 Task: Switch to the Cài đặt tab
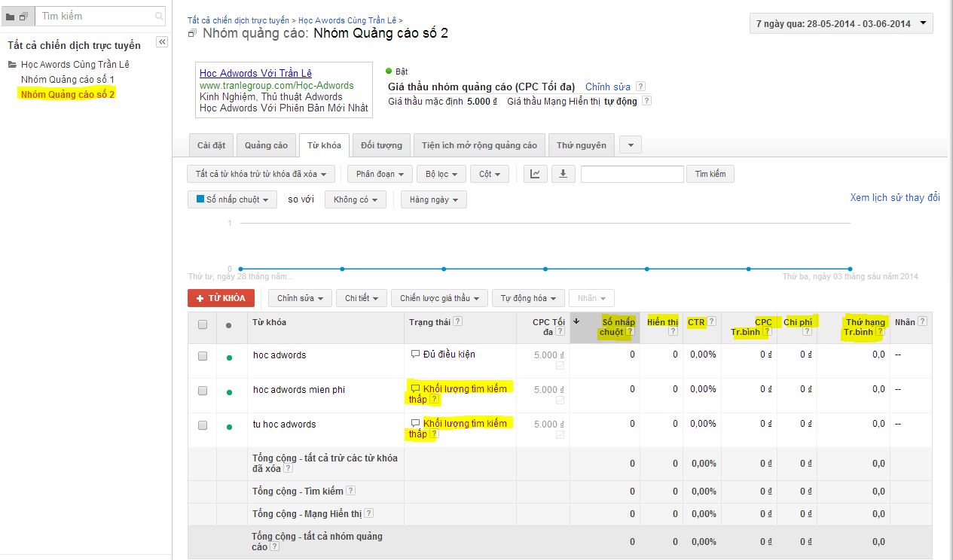211,145
